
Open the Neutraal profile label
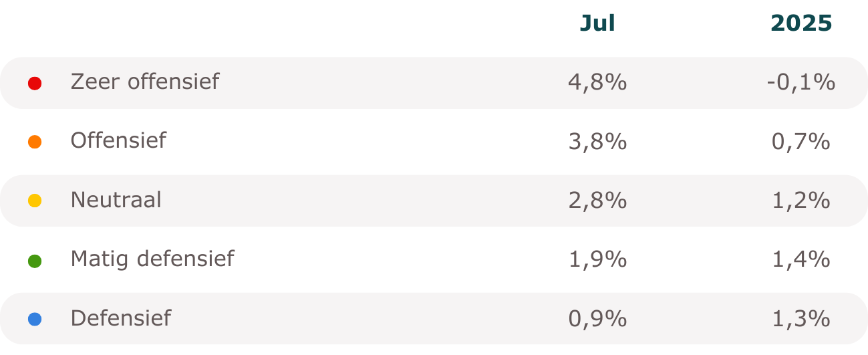pyautogui.click(x=116, y=199)
